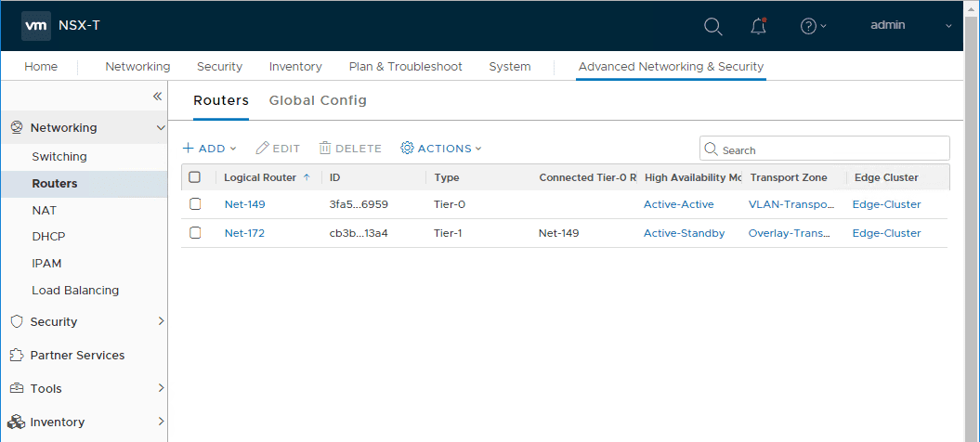Viewport: 980px width, 442px height.
Task: Click the search magnifier inside the search field
Action: tap(711, 149)
